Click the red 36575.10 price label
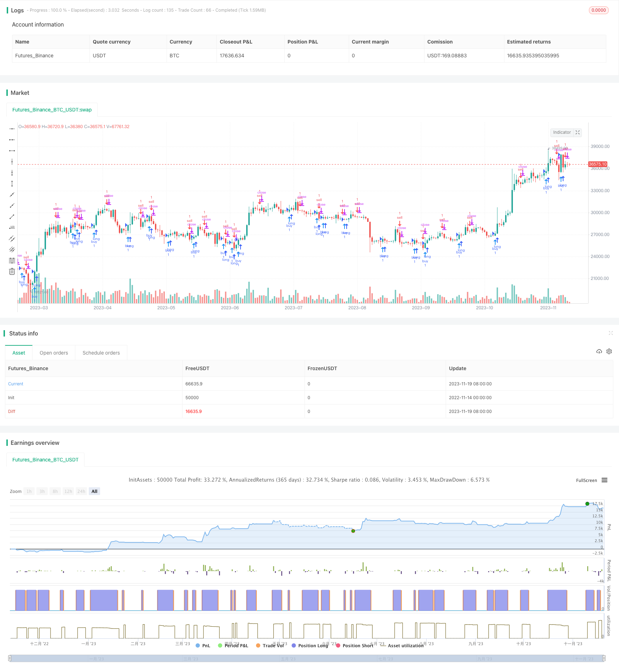 coord(598,164)
